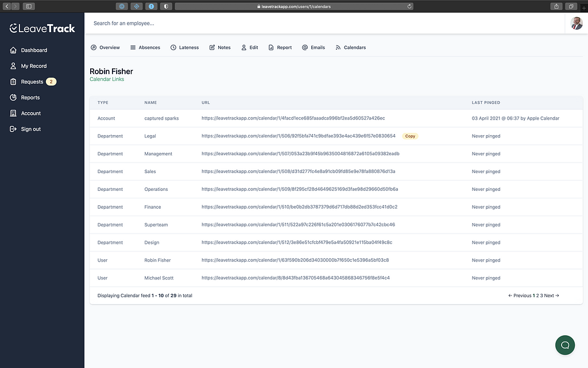
Task: Toggle the browser sidebar button
Action: point(29,6)
